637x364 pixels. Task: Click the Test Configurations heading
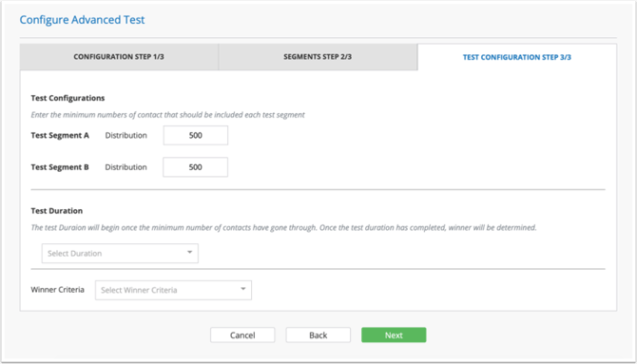[68, 98]
